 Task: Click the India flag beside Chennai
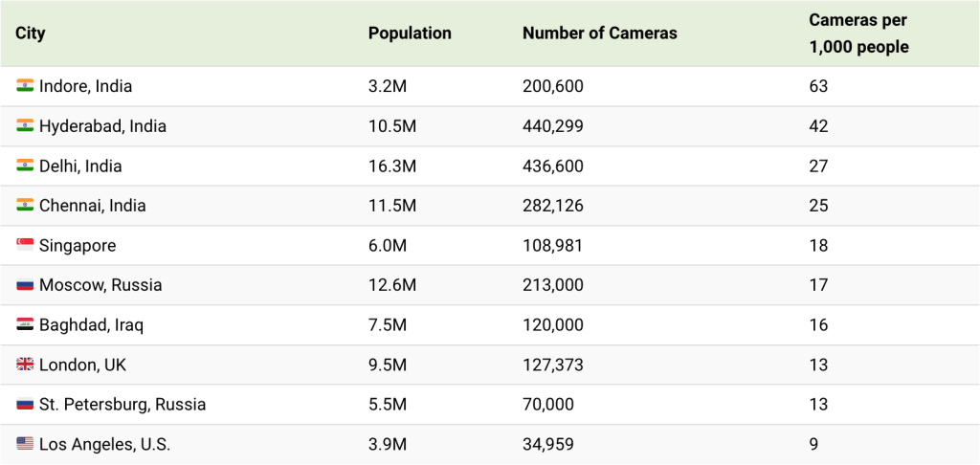point(25,205)
